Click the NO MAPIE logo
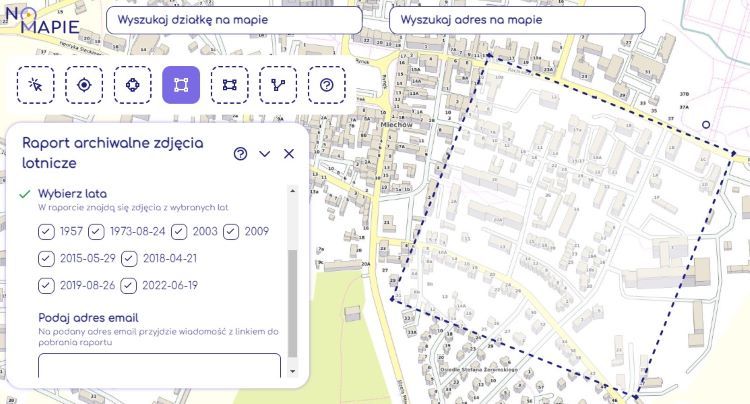The image size is (750, 404). point(42,20)
